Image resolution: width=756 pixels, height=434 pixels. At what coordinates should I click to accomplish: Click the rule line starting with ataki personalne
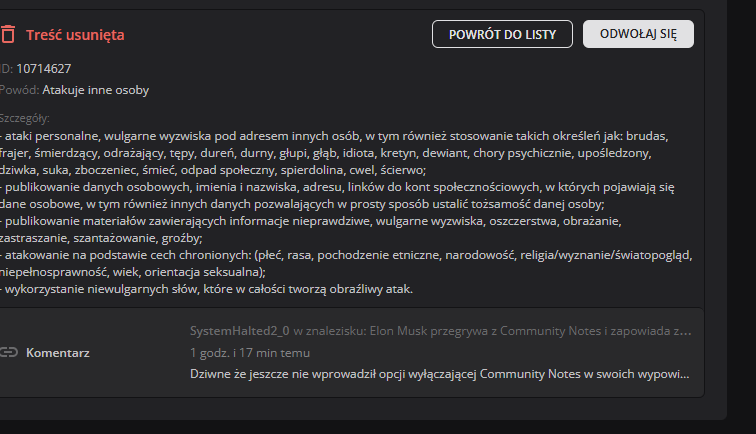point(340,135)
